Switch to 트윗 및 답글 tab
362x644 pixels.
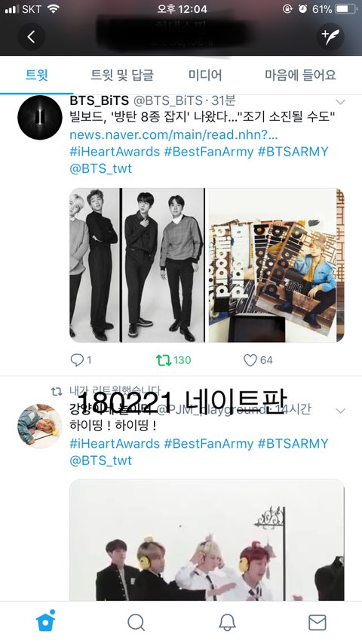click(122, 75)
